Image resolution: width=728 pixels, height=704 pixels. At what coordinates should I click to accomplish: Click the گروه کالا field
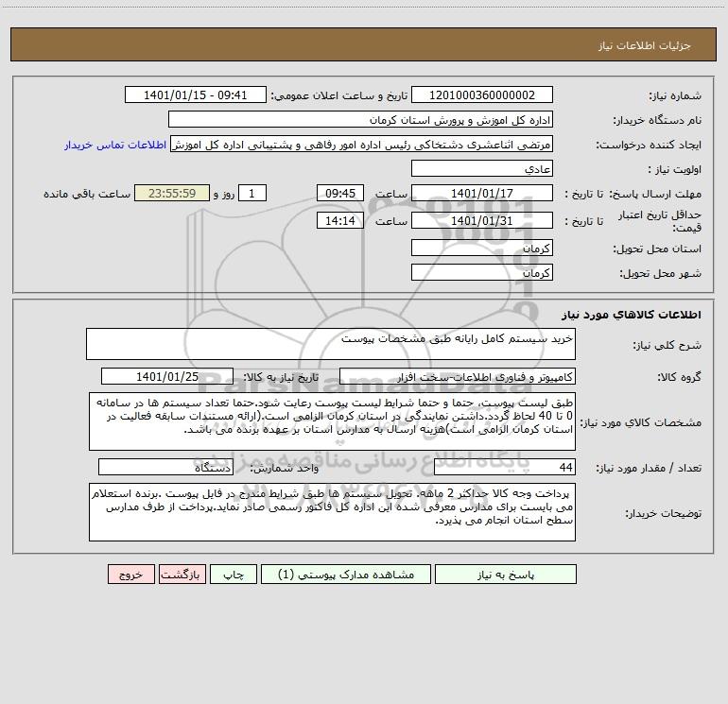tap(458, 376)
